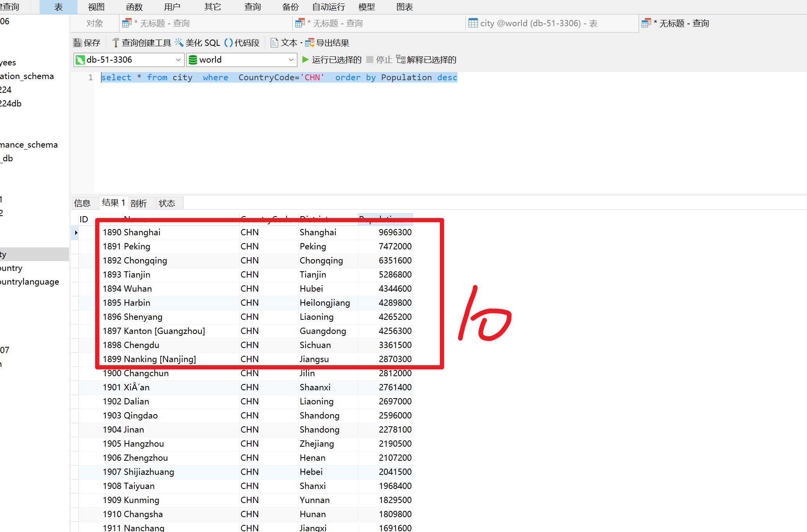Open the world database dropdown

[291, 60]
